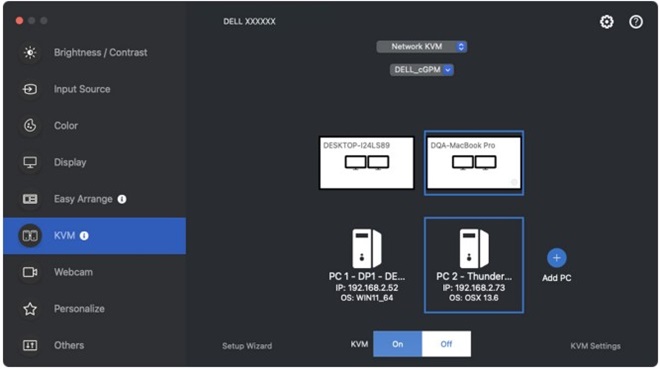Click the Easy Arrange layout icon
This screenshot has width=660, height=369.
30,199
